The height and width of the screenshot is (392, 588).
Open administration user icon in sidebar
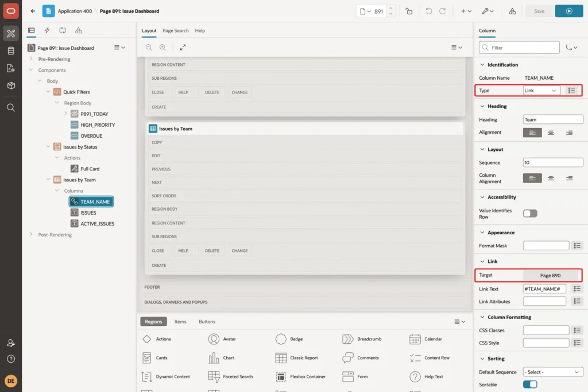tap(11, 343)
